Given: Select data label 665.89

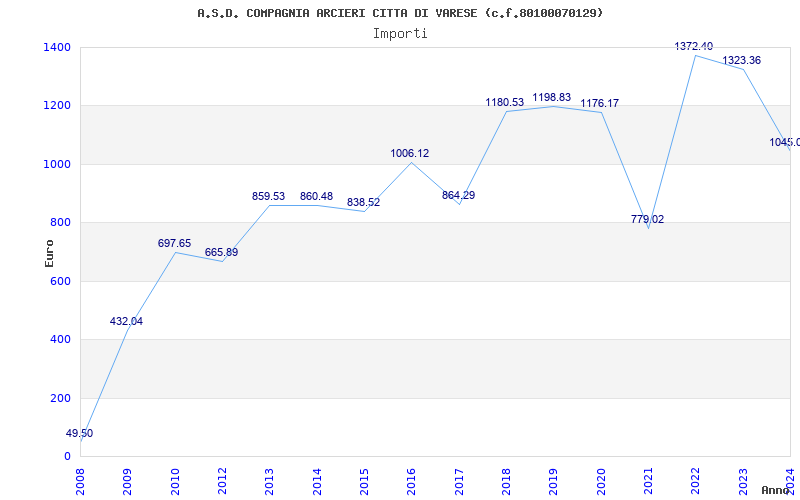Looking at the screenshot, I should 221,253.
